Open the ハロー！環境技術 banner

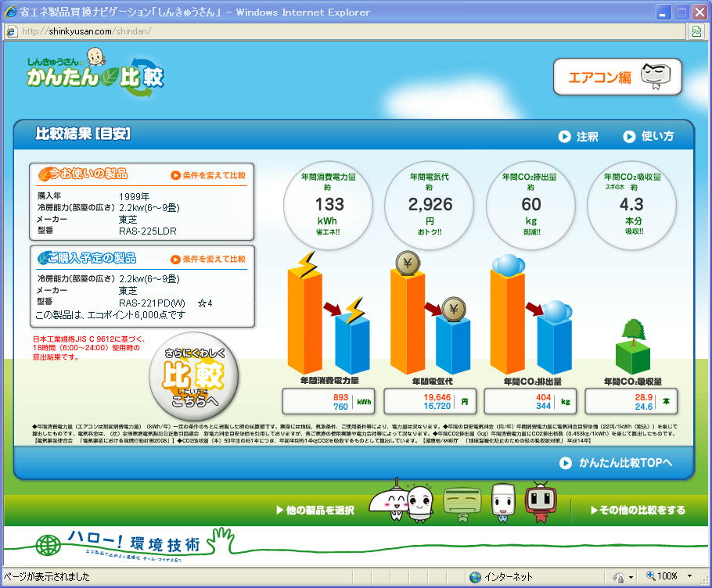point(135,544)
